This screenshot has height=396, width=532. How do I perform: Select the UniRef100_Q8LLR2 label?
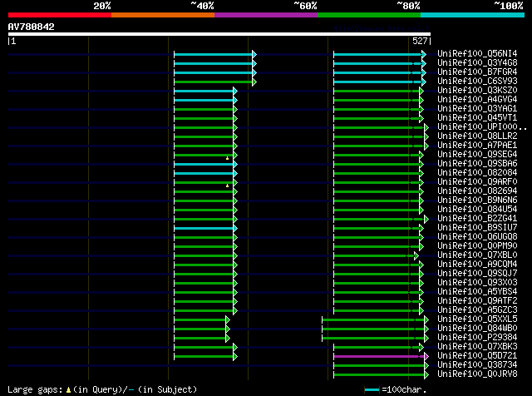point(477,136)
